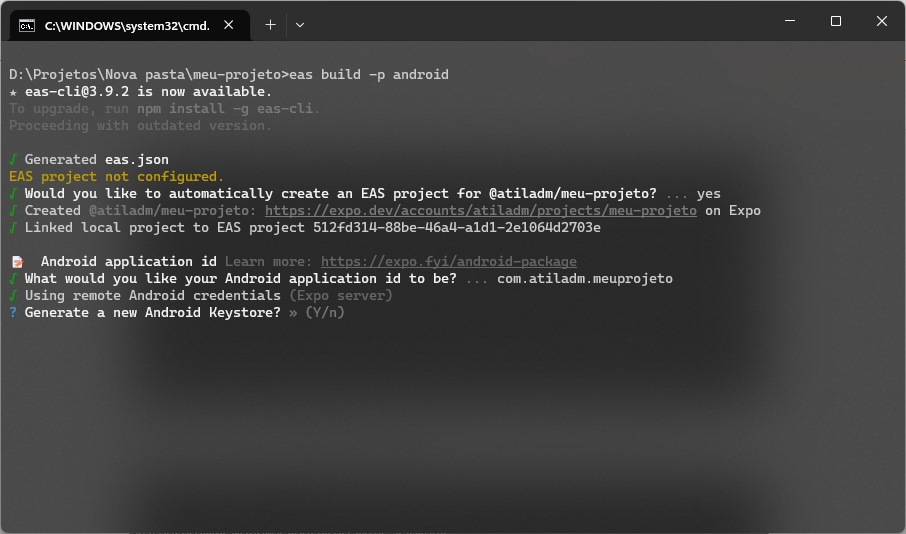This screenshot has width=906, height=534.
Task: Click the 'eas build -p android' command text
Action: [x=369, y=75]
